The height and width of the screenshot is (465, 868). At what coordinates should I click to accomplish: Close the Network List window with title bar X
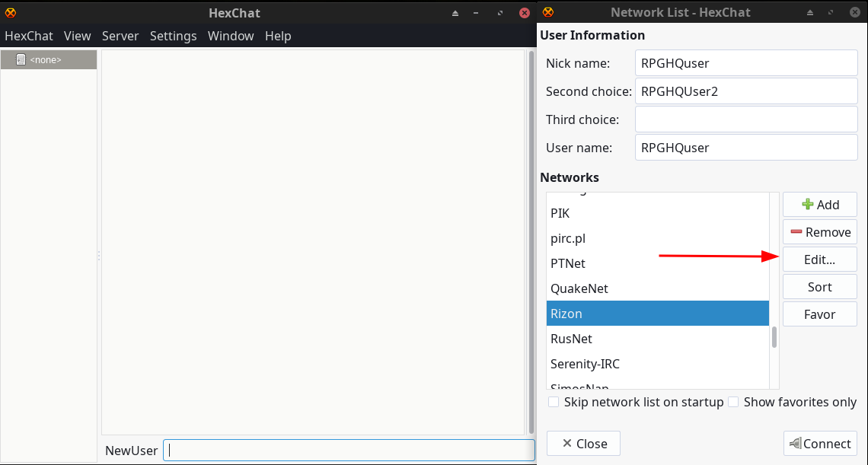[x=855, y=12]
